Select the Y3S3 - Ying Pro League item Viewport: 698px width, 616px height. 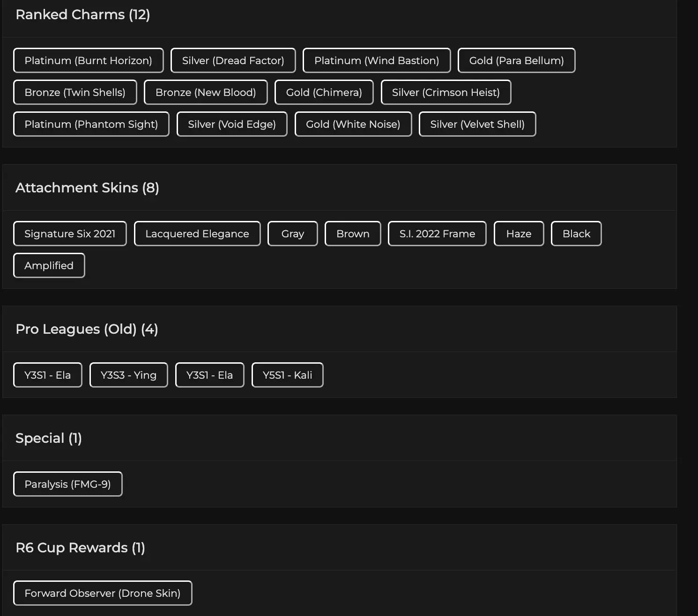128,375
